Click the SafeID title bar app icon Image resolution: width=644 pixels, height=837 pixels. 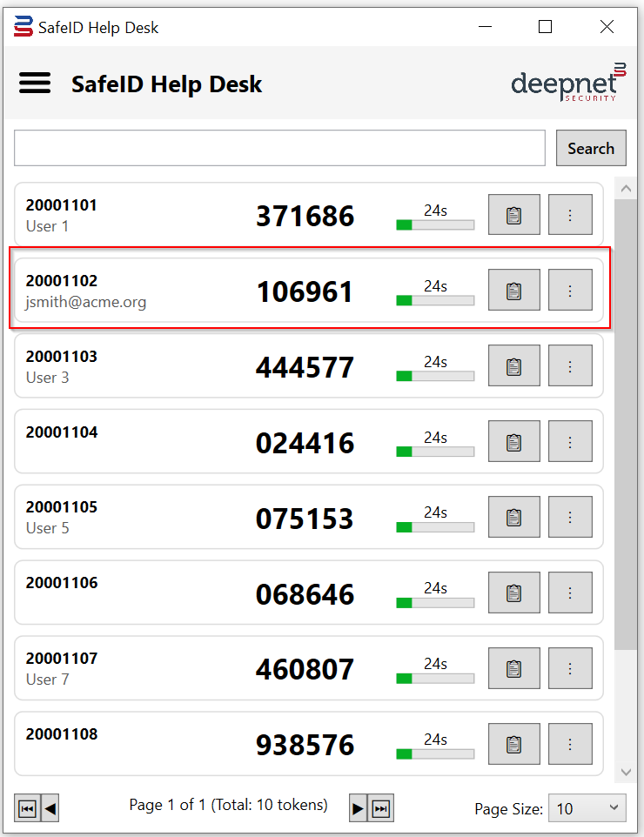23,26
